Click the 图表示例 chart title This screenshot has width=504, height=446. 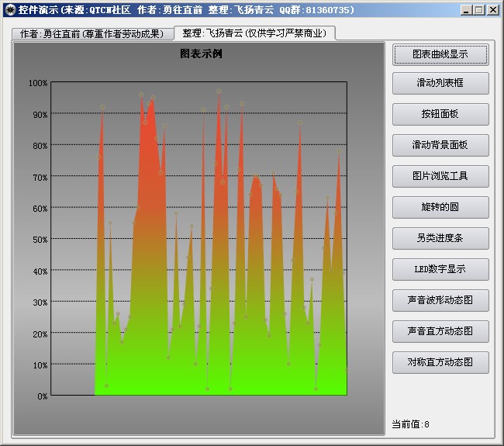(x=201, y=54)
